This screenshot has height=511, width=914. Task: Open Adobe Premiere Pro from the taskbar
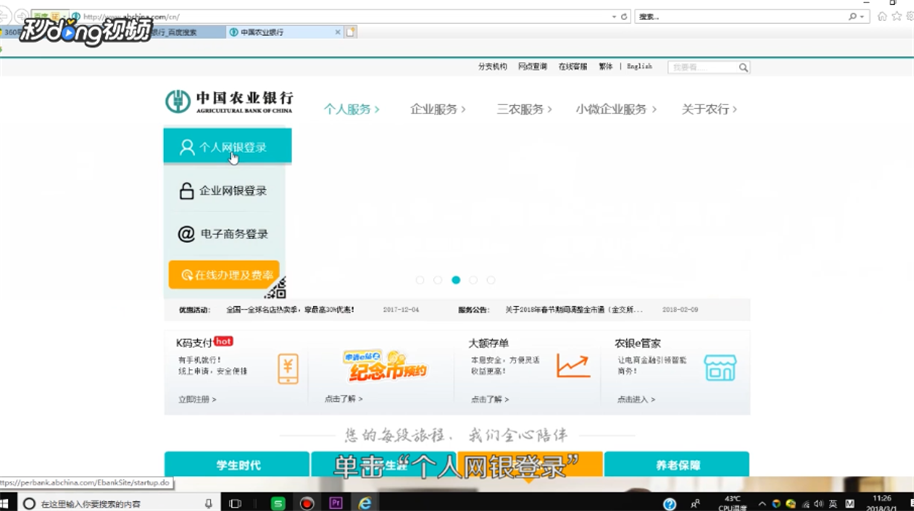(x=336, y=503)
